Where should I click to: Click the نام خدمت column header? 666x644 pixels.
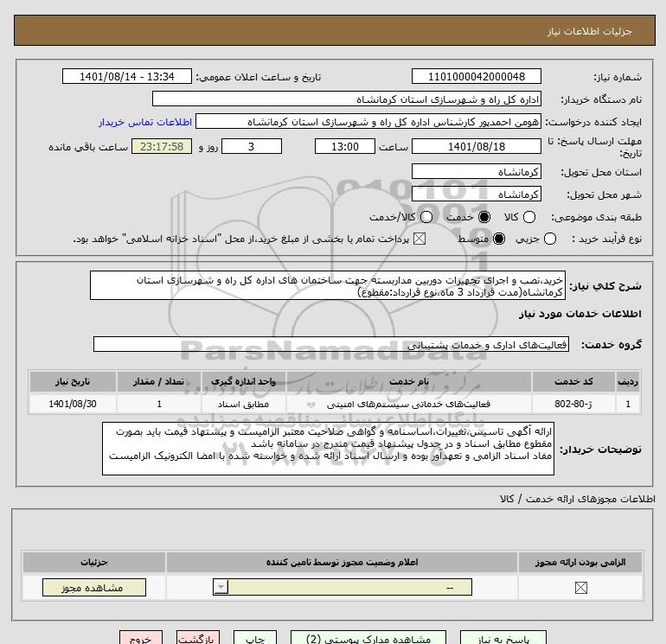[408, 381]
